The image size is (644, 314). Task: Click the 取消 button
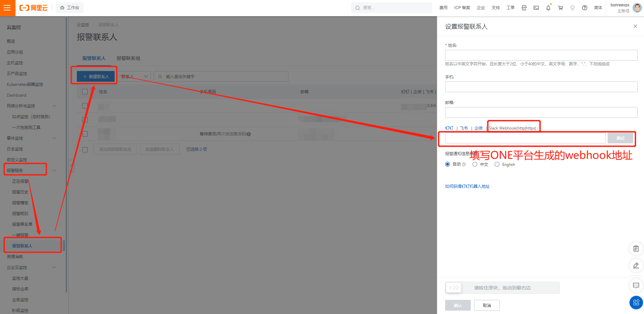[x=487, y=305]
